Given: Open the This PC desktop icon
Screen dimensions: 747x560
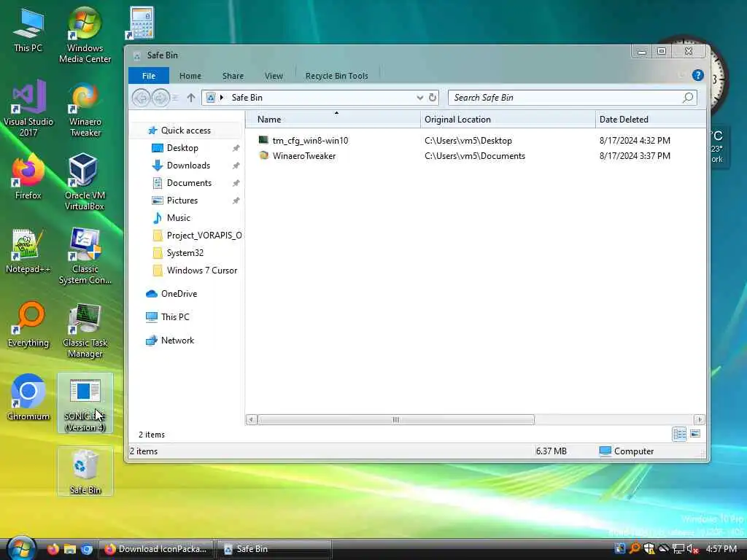Looking at the screenshot, I should 28,29.
